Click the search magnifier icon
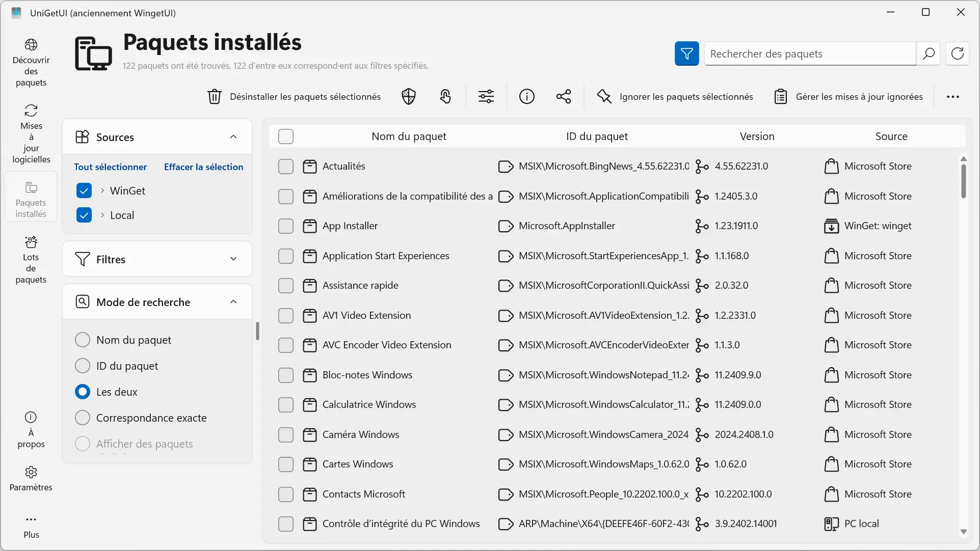Image resolution: width=980 pixels, height=551 pixels. tap(928, 53)
